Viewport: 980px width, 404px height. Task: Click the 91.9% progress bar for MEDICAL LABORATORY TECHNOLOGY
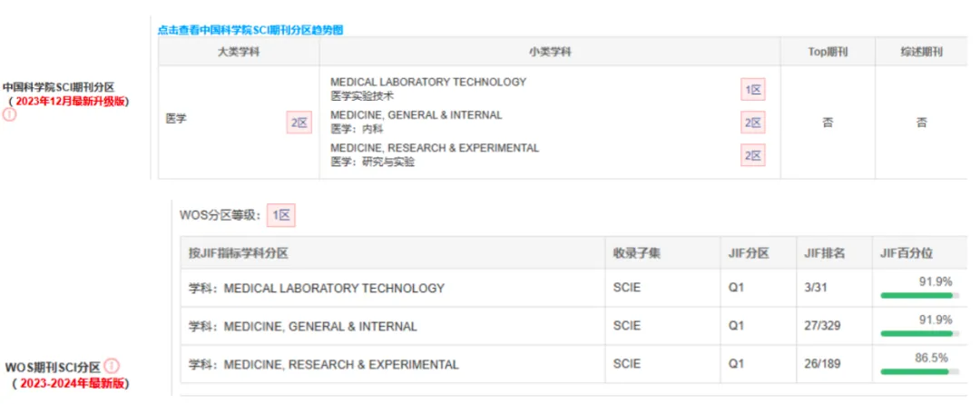click(920, 295)
